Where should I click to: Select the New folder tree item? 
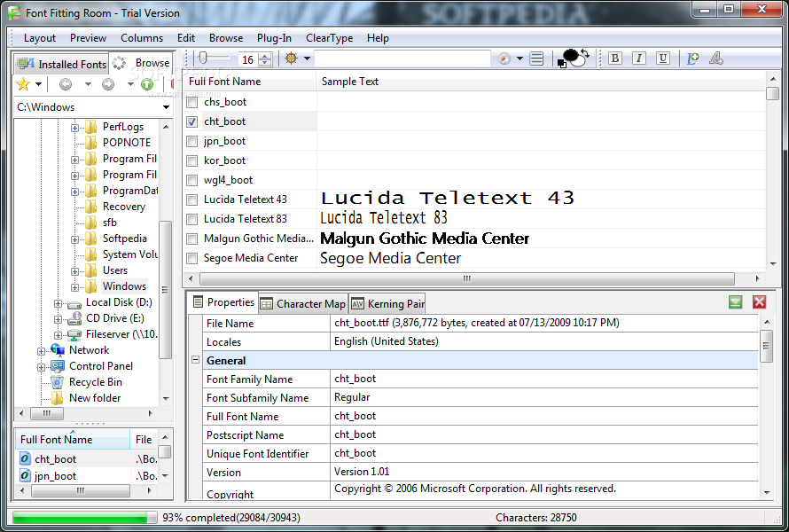coord(95,398)
